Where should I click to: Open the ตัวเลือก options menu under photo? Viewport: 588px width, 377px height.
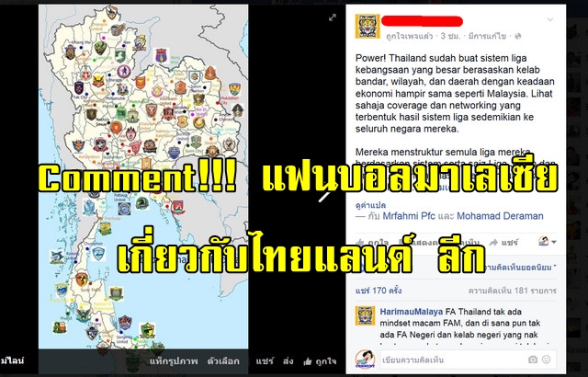[223, 361]
